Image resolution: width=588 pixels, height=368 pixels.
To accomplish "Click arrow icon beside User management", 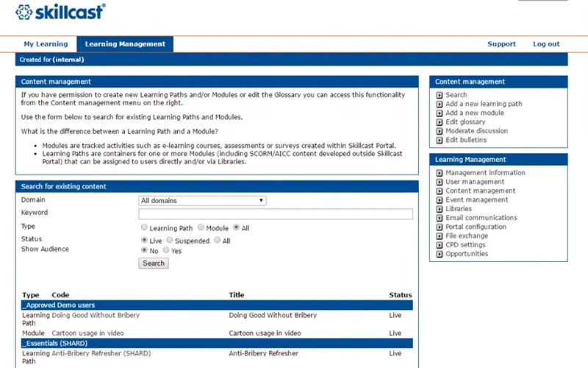I will (439, 182).
